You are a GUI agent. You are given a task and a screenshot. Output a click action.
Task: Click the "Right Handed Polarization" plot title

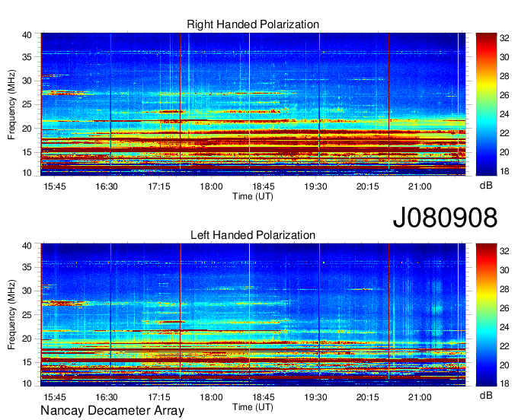tap(253, 24)
